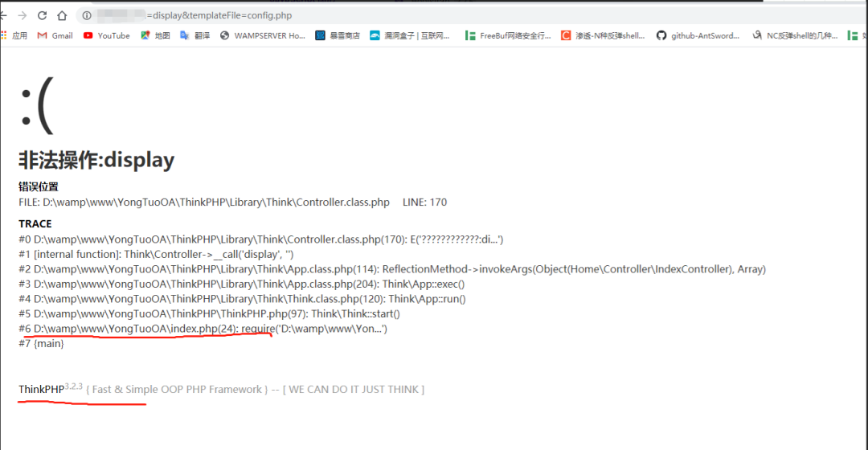This screenshot has height=450, width=868.
Task: Click trace row #1 internal function __call
Action: (156, 255)
